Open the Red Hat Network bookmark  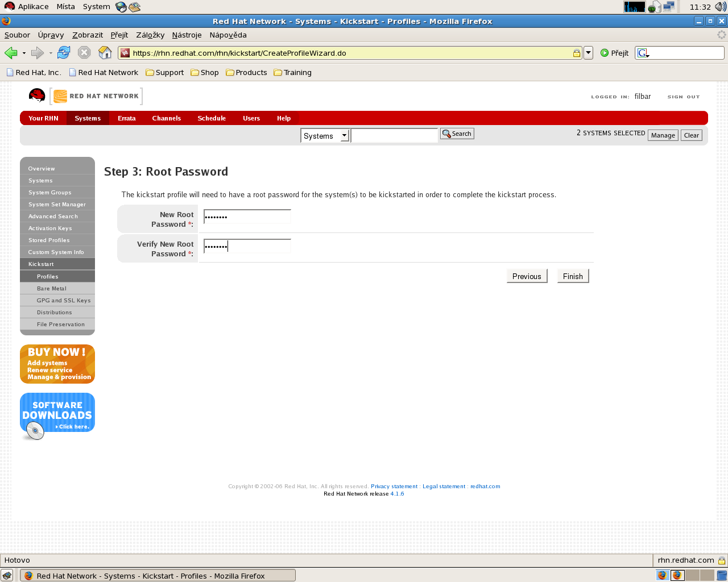tap(104, 72)
